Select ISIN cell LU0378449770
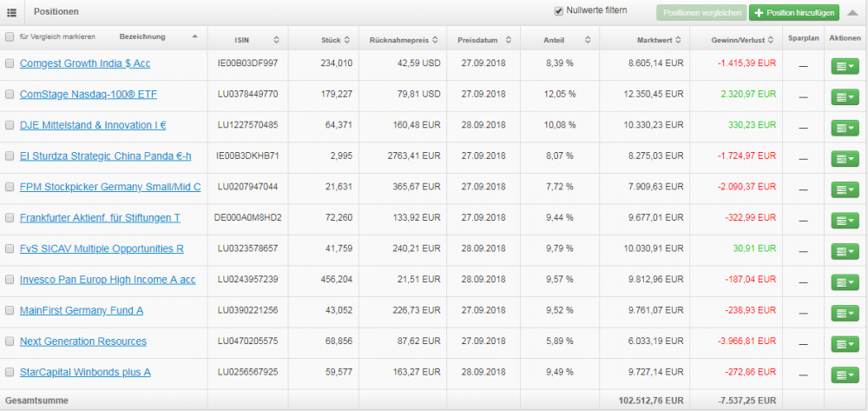Viewport: 868px width, 411px height. (x=247, y=94)
